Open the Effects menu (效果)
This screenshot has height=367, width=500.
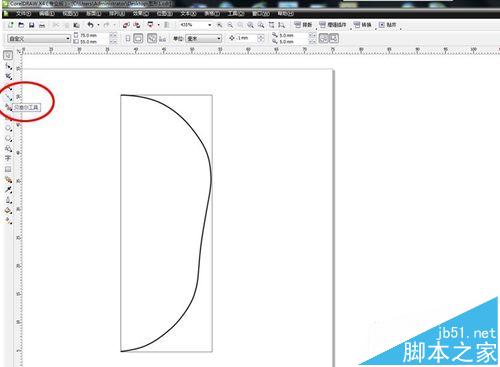tap(140, 14)
